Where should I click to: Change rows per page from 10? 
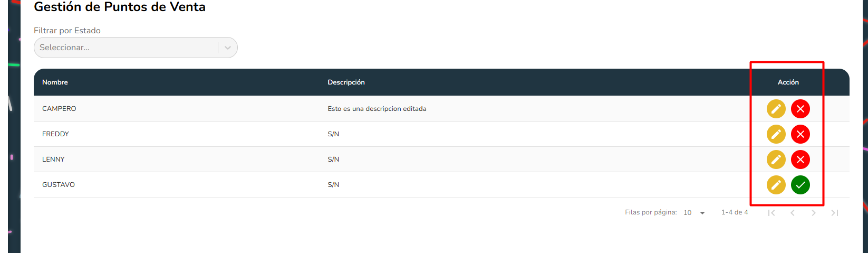tap(695, 213)
